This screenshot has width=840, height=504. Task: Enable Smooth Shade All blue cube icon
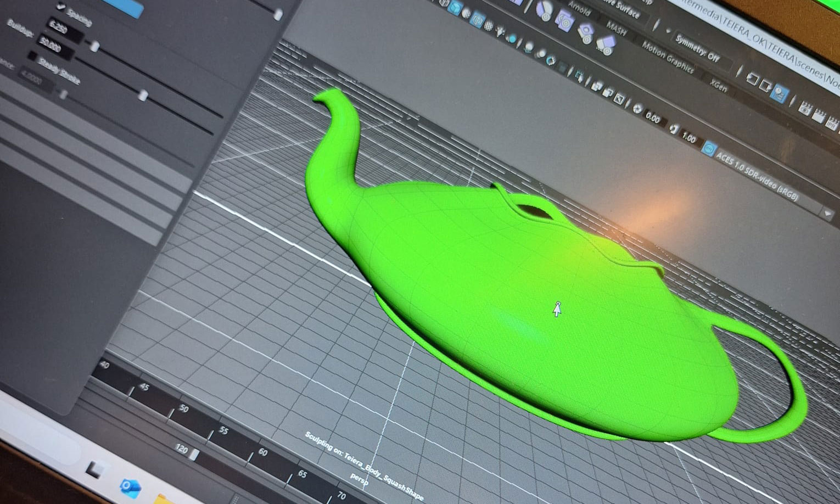(x=455, y=8)
